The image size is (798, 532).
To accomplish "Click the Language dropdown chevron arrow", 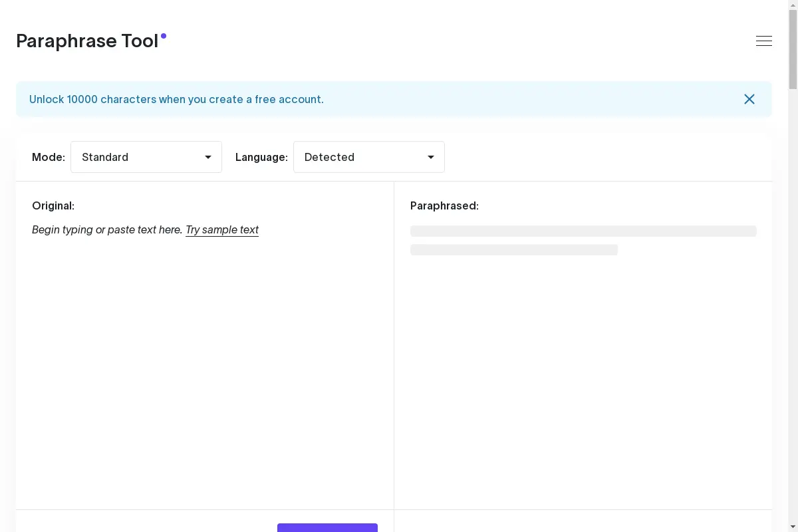I will click(x=430, y=157).
